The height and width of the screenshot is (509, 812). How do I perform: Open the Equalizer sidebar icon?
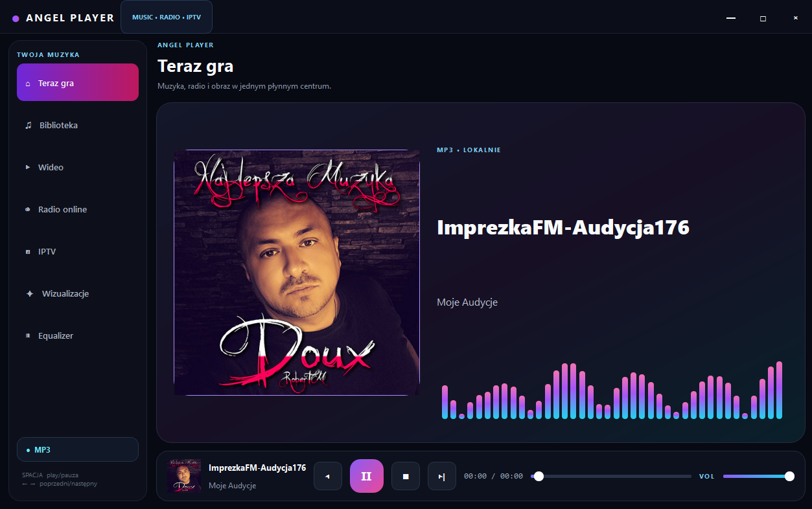point(27,335)
